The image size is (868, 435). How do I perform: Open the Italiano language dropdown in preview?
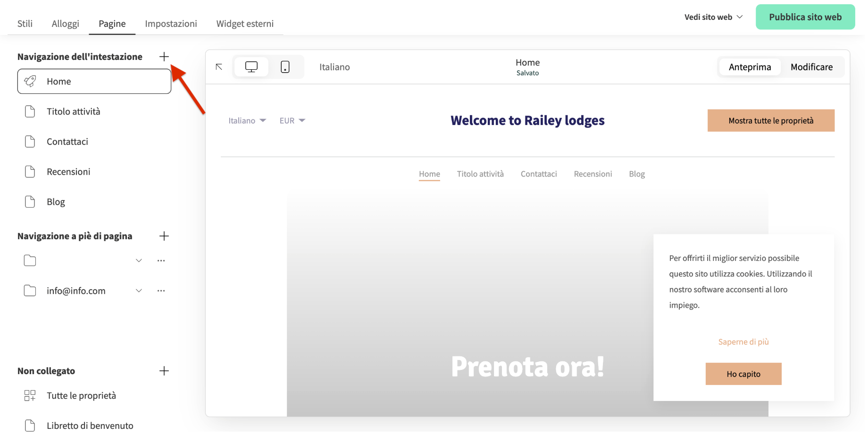[246, 120]
